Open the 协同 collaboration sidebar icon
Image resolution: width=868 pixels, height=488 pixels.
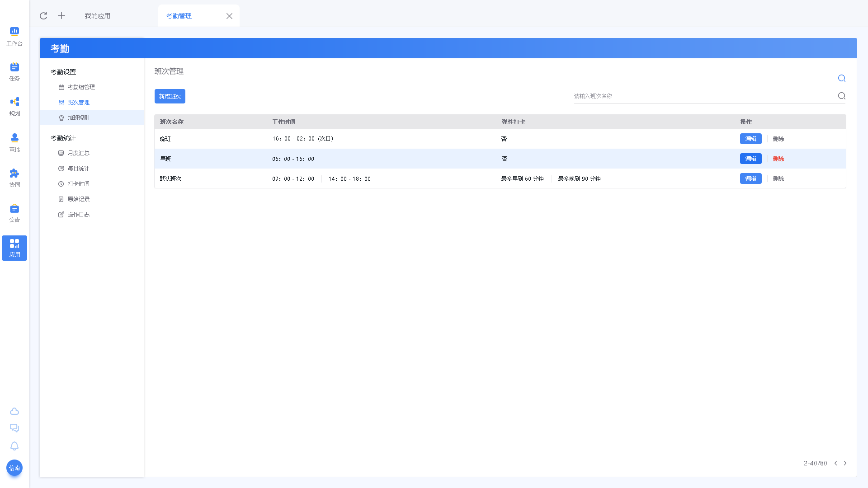coord(14,178)
